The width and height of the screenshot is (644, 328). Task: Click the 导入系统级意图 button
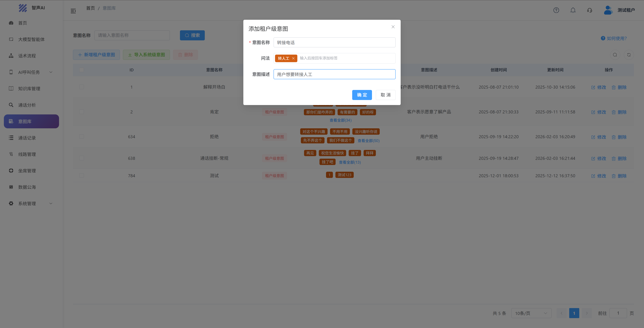[x=146, y=55]
